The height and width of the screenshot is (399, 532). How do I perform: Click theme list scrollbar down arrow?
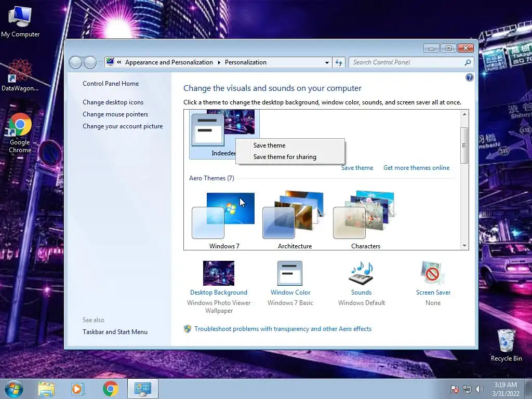tap(464, 245)
